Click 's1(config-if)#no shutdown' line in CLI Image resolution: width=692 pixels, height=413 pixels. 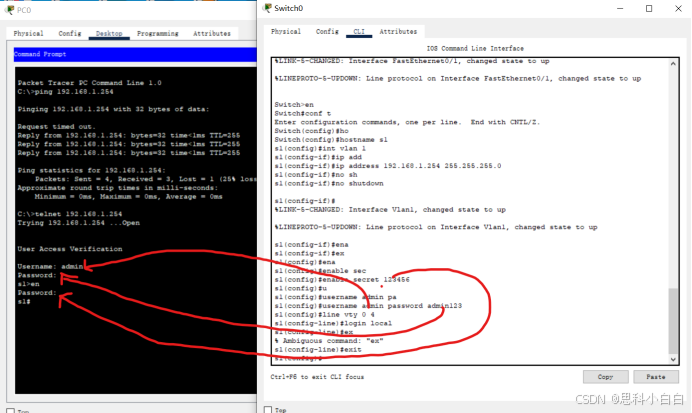click(329, 184)
